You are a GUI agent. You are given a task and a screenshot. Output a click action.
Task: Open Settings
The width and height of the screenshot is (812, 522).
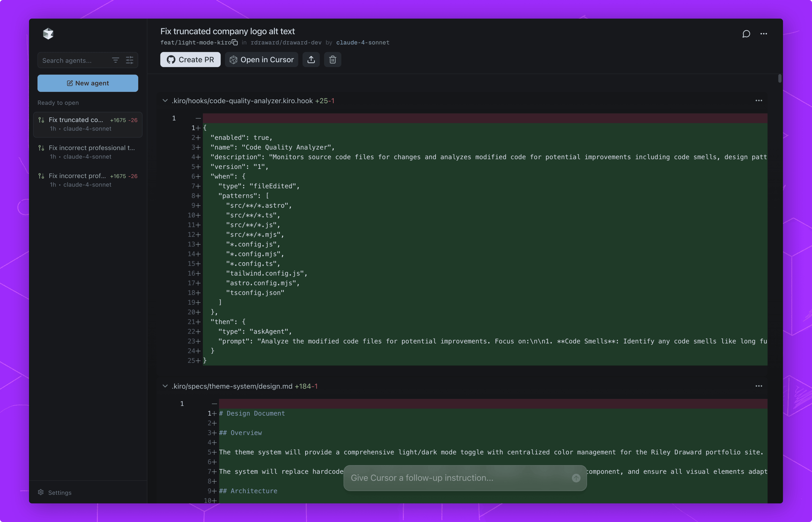(55, 493)
